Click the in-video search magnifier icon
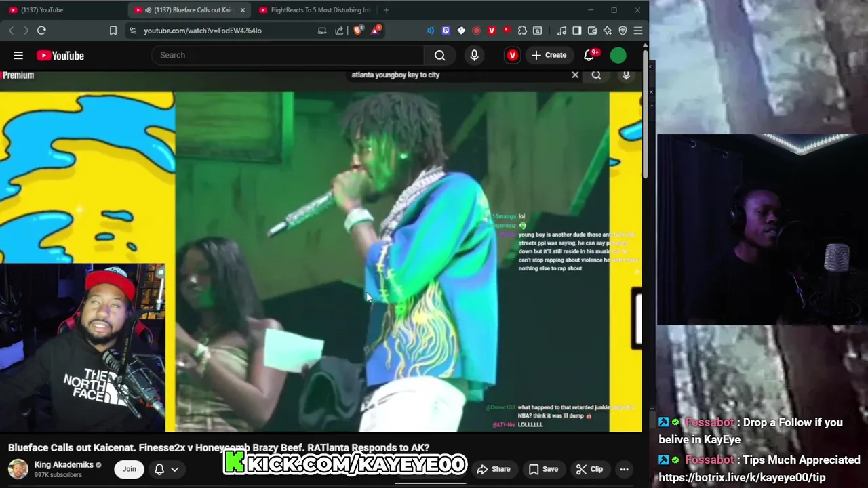 (x=596, y=75)
